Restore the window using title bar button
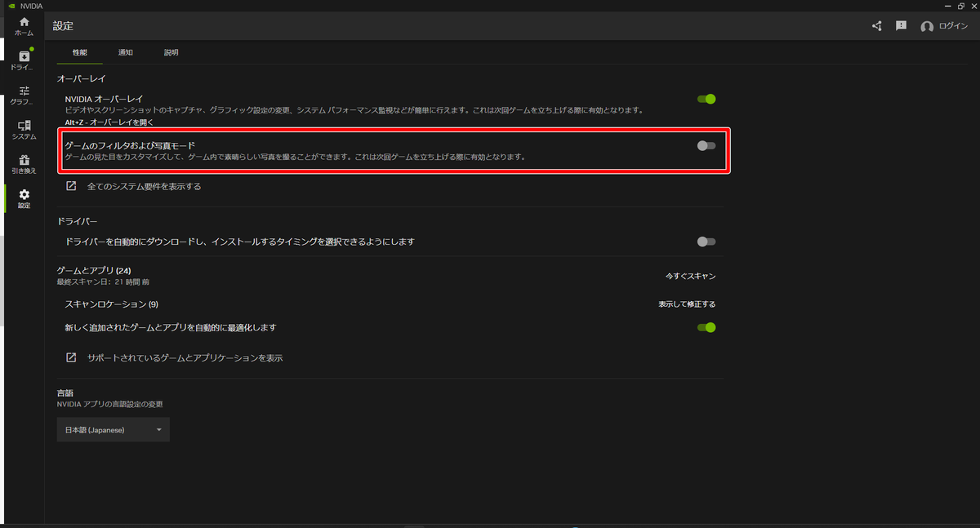This screenshot has width=980, height=528. (961, 6)
